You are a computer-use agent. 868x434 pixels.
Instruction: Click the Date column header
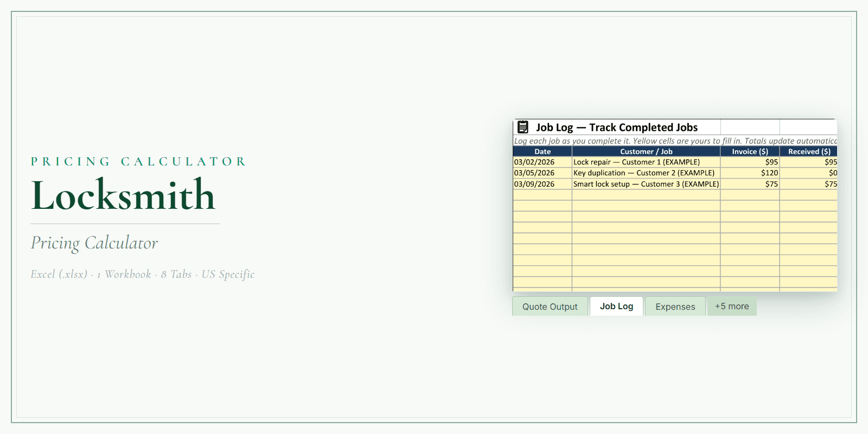click(542, 151)
